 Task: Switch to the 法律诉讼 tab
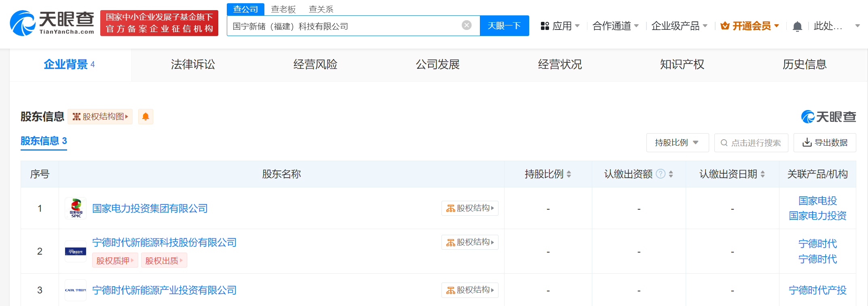click(x=193, y=64)
